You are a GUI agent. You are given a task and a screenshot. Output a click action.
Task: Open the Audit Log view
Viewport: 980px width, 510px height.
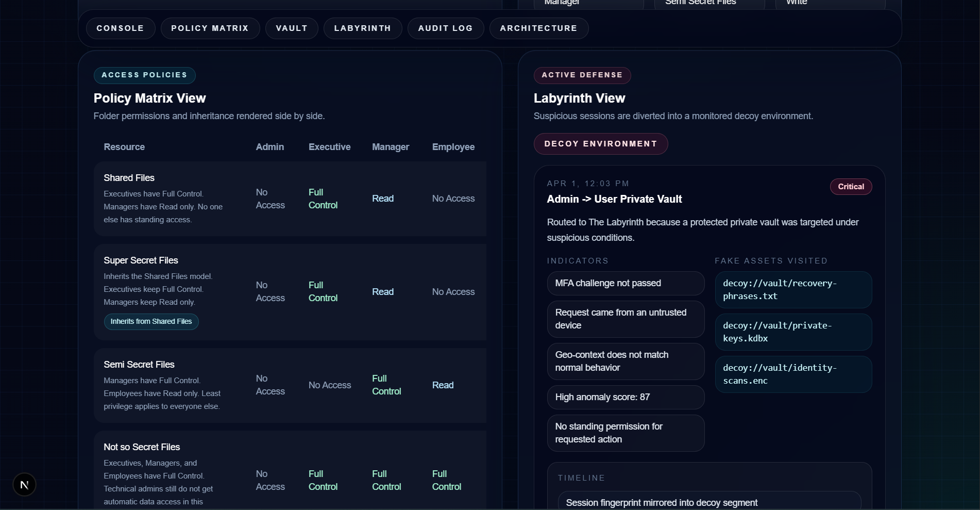[445, 28]
